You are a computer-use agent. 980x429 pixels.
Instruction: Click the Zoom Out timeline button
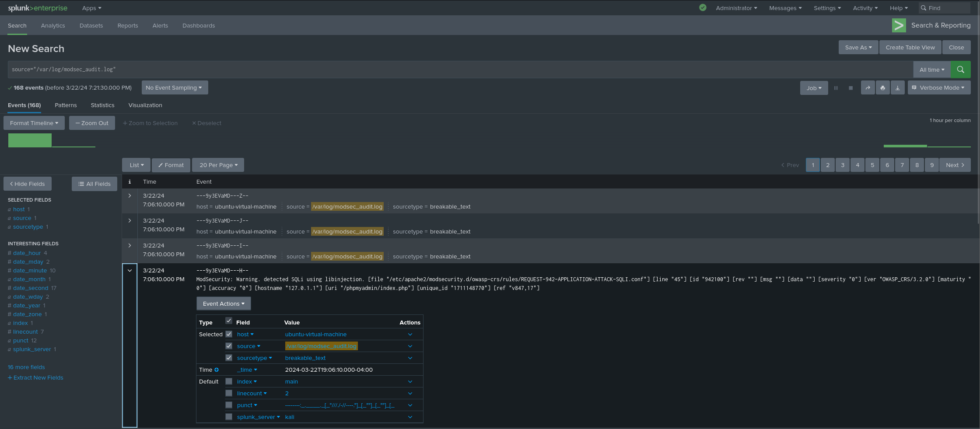[92, 123]
